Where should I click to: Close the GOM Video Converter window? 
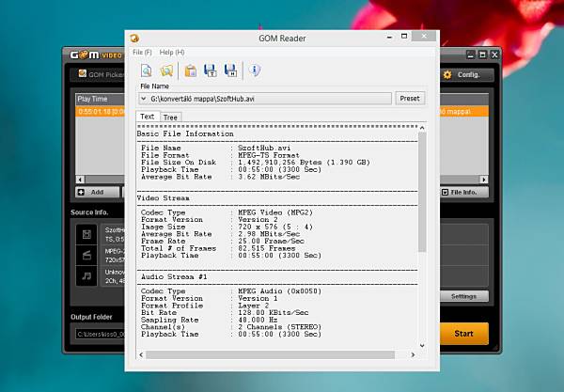point(494,55)
